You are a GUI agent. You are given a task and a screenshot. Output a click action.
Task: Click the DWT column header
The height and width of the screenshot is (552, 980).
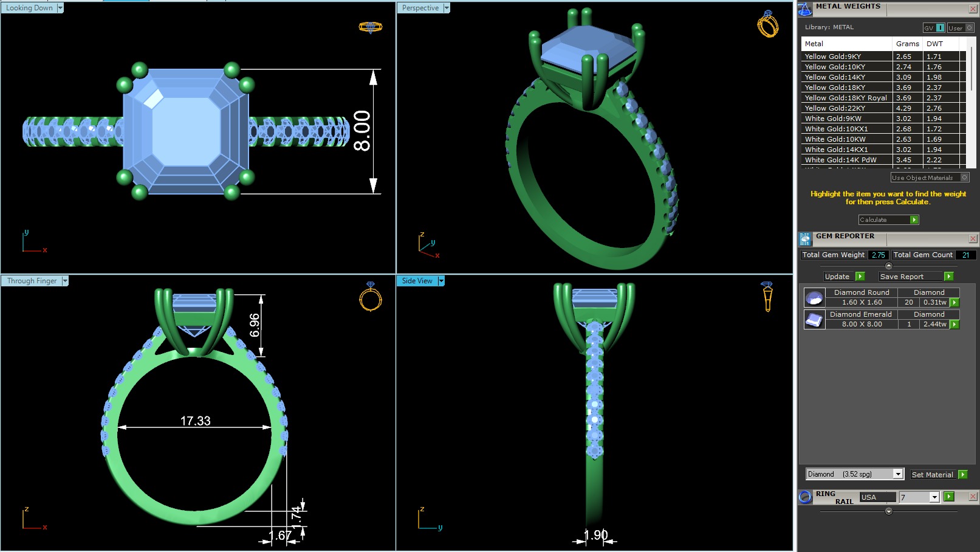tap(941, 44)
